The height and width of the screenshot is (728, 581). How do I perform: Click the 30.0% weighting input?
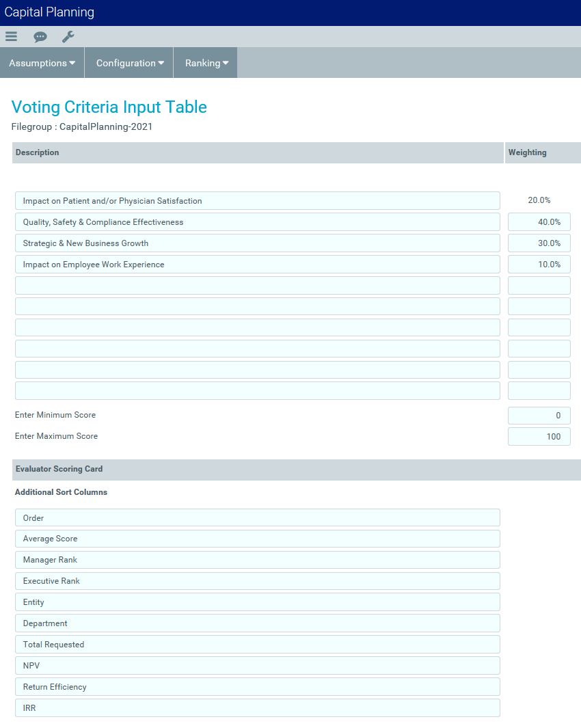pyautogui.click(x=539, y=243)
